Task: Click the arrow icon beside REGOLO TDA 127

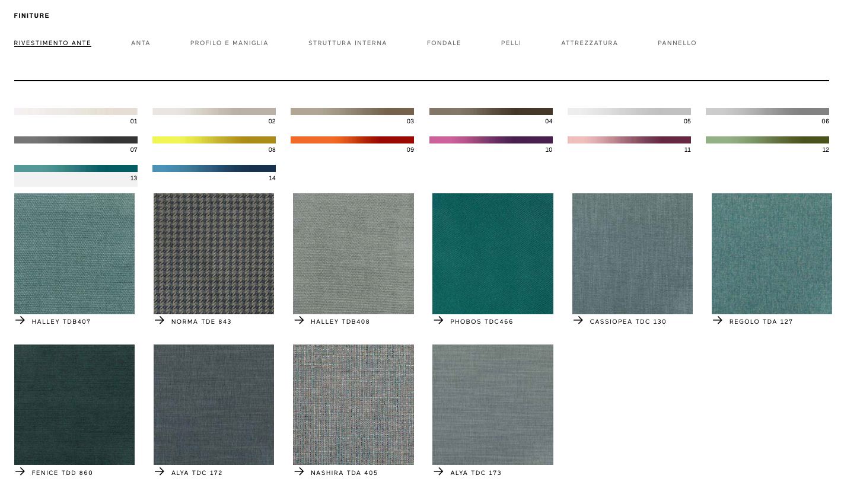Action: pos(718,321)
